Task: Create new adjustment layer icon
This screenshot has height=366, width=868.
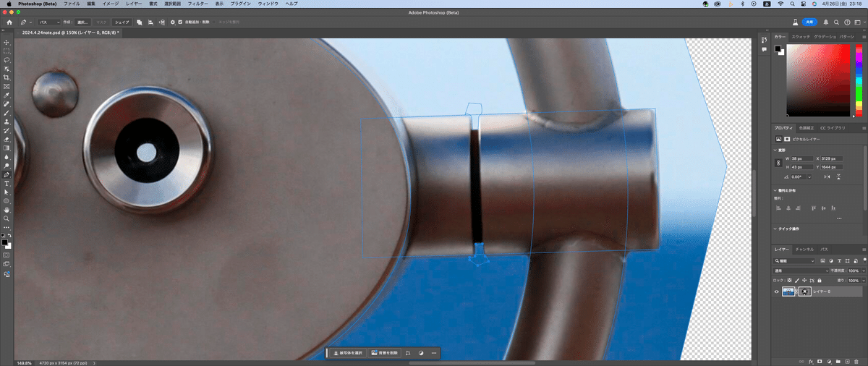Action: [x=829, y=361]
